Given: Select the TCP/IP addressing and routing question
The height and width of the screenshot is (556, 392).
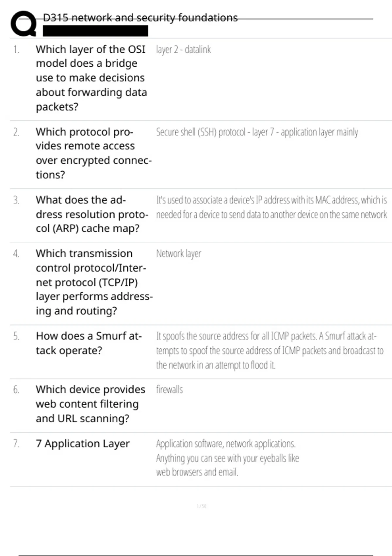Looking at the screenshot, I should (x=94, y=282).
